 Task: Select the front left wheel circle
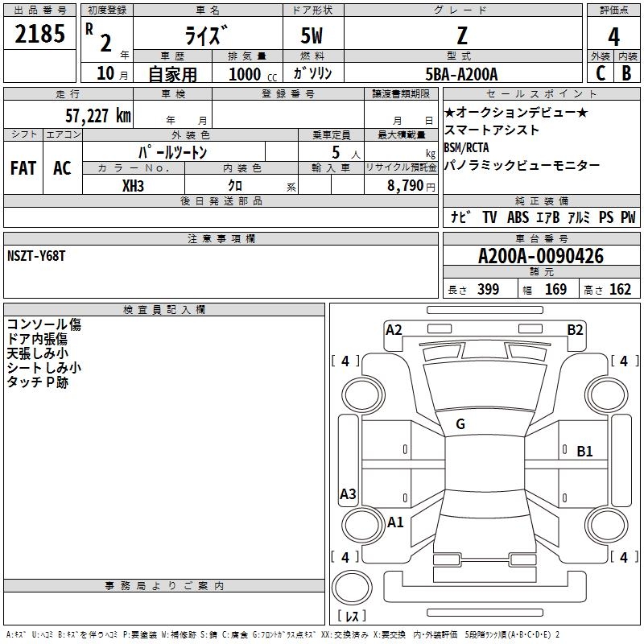[x=363, y=395]
